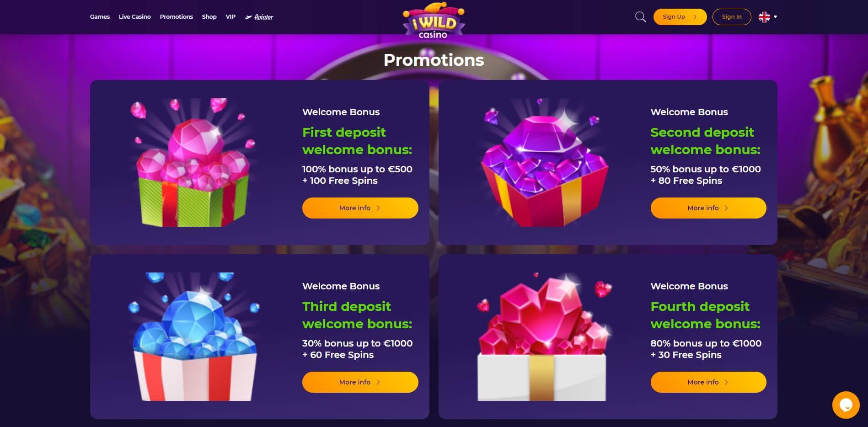The image size is (868, 427).
Task: Open the live chat bubble icon
Action: pyautogui.click(x=846, y=405)
